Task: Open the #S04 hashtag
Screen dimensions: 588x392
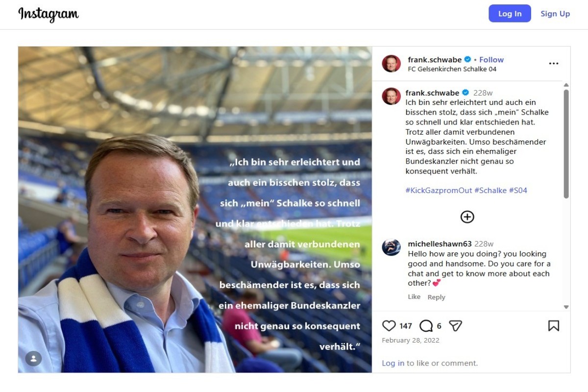Action: click(x=518, y=190)
